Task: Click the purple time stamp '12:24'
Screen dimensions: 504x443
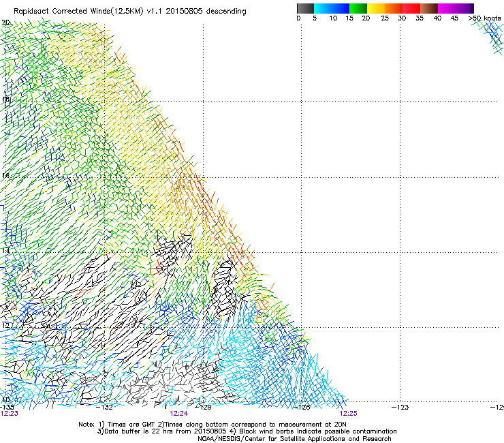Action: tap(178, 414)
